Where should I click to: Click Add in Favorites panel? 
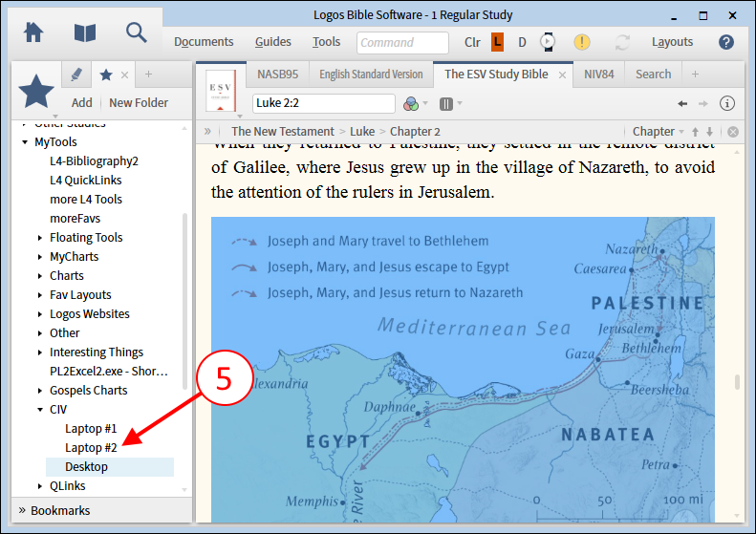point(81,102)
